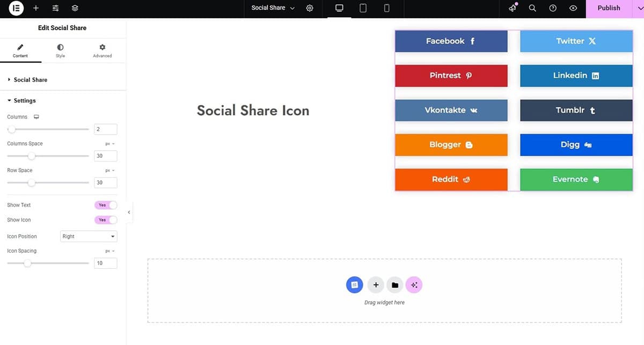
Task: Click the Tumblr share button
Action: tap(576, 110)
